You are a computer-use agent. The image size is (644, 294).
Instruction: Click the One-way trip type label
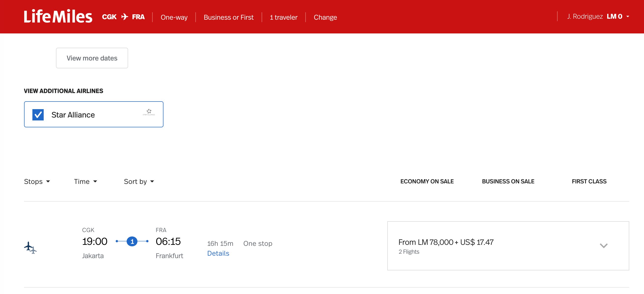174,17
